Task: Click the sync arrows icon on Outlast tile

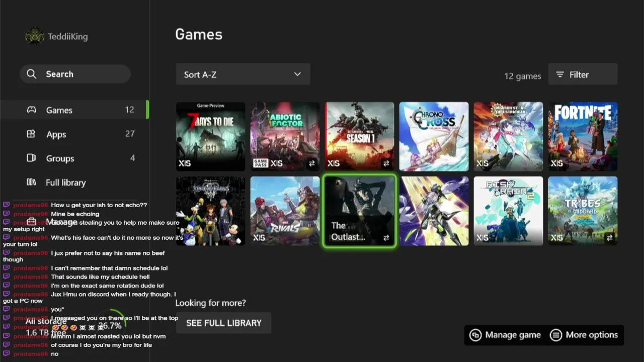Action: click(x=386, y=238)
